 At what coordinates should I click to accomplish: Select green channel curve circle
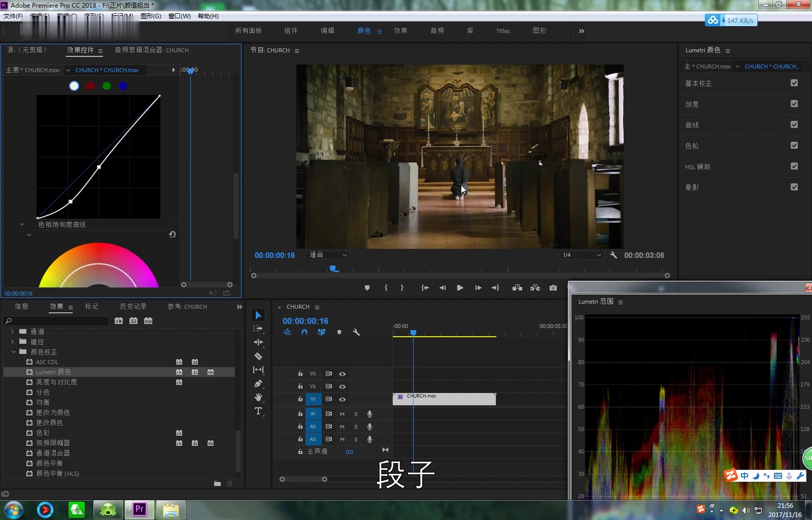click(107, 86)
